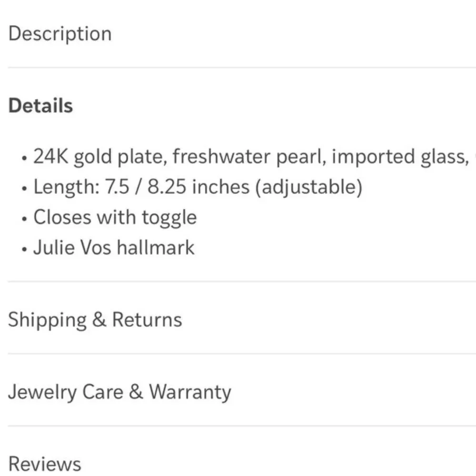The image size is (476, 476).
Task: Click the bullet before "24K gold plate"
Action: click(x=24, y=158)
